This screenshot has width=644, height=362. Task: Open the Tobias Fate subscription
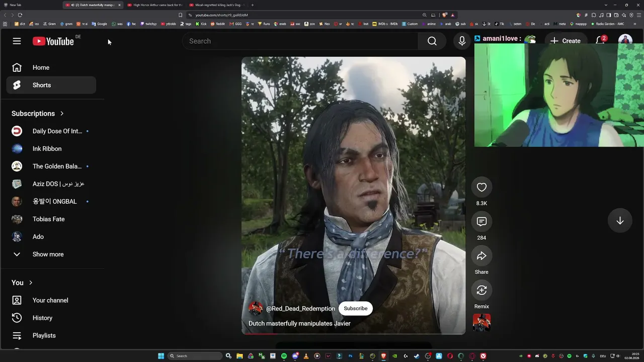coord(51,219)
